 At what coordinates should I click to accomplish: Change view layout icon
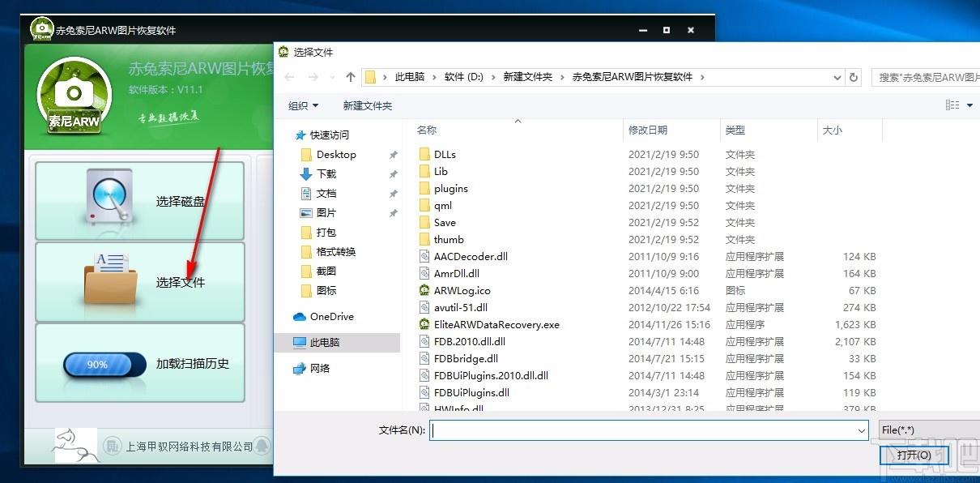point(952,105)
